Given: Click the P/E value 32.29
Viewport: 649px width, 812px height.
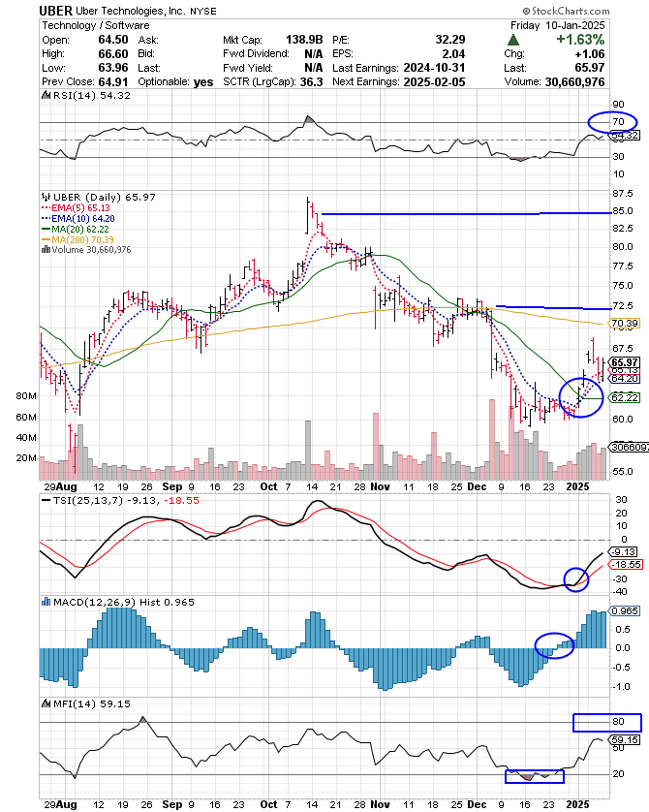Looking at the screenshot, I should [450, 40].
